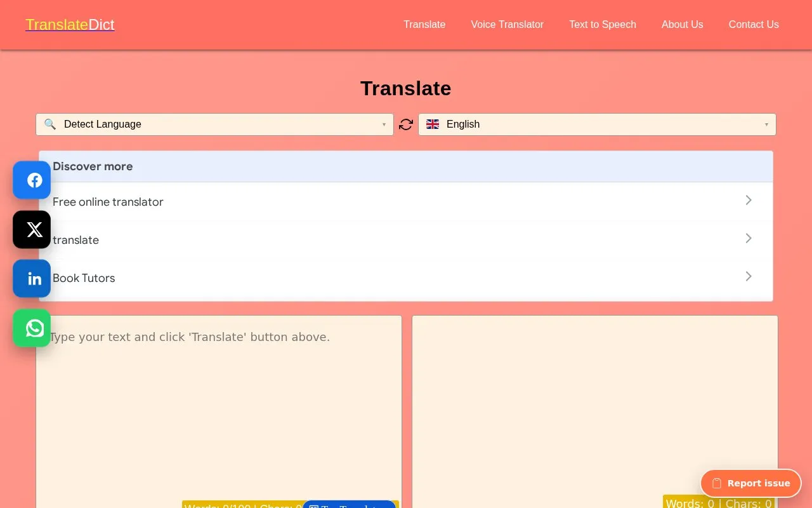This screenshot has width=812, height=508.
Task: Swap languages with the refresh arrows icon
Action: pos(406,124)
